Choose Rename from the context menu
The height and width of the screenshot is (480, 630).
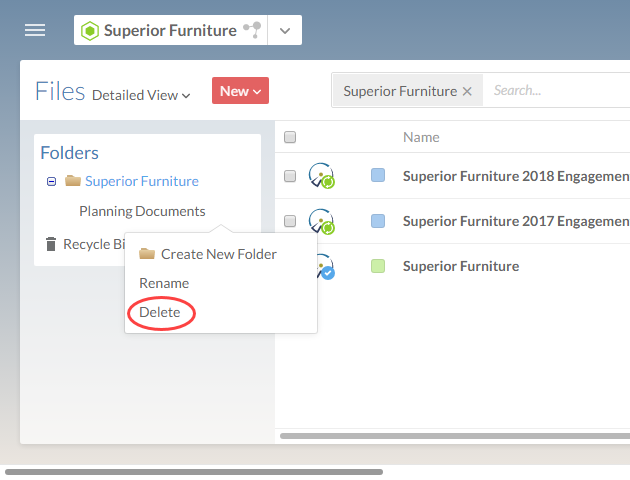(x=164, y=283)
